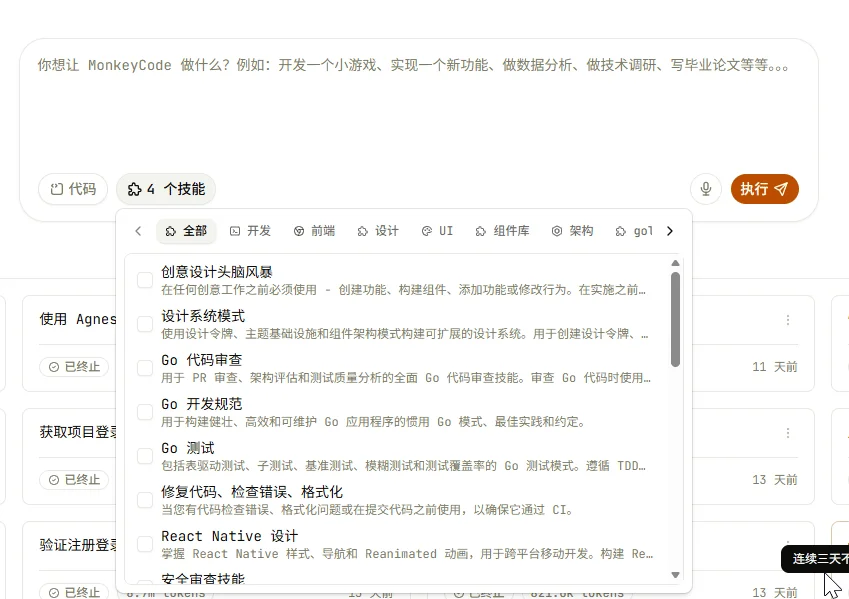Click the left chevron of skill categories

click(x=138, y=231)
